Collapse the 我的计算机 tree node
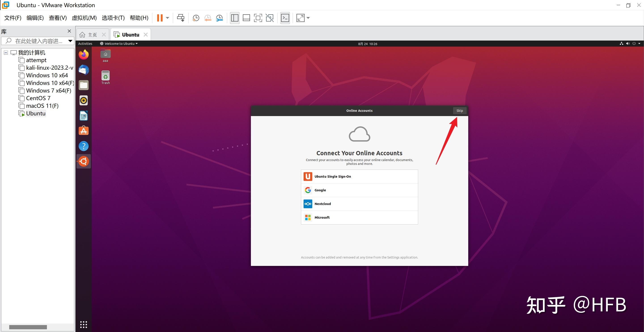Screen dimensions: 644x332 (x=6, y=53)
